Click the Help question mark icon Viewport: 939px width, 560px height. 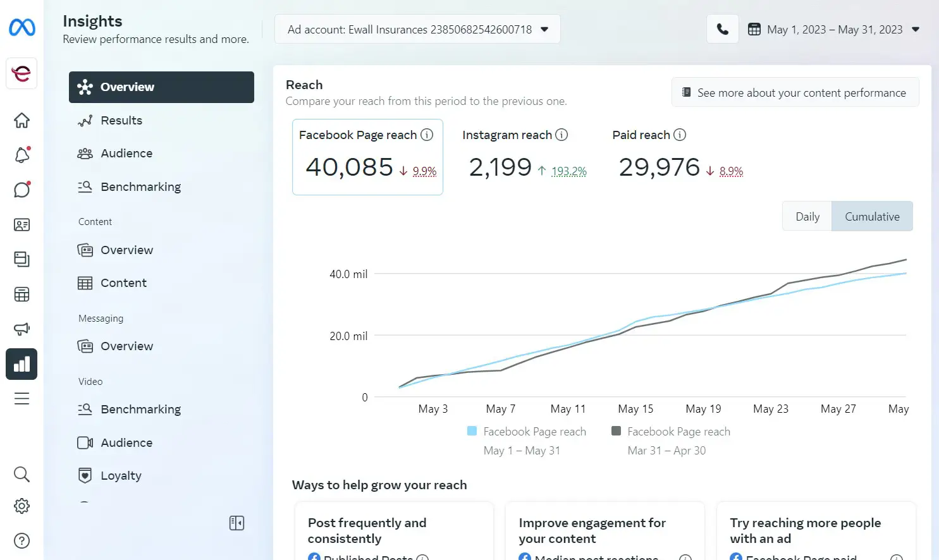21,540
